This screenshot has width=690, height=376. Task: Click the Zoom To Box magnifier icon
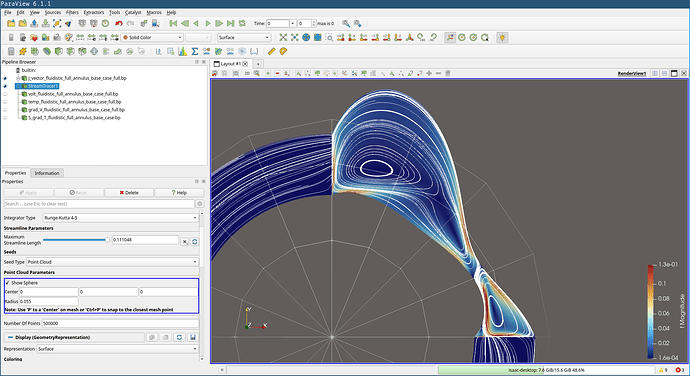point(329,37)
